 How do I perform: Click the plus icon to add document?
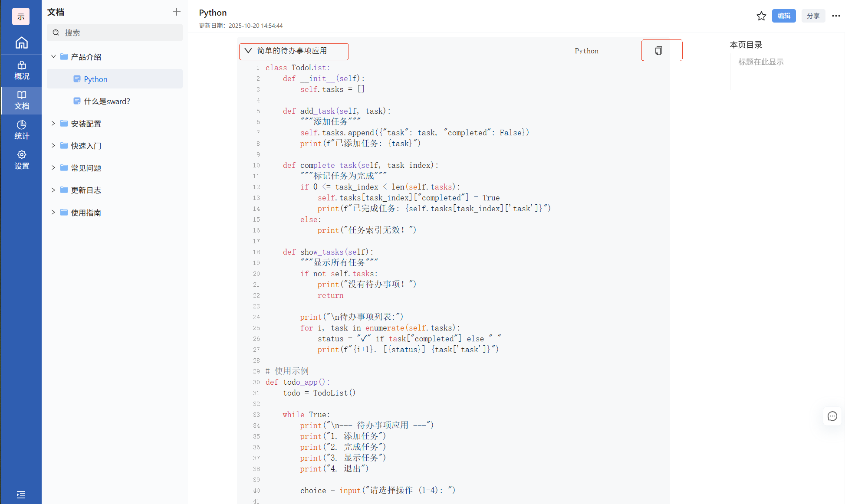pos(176,12)
